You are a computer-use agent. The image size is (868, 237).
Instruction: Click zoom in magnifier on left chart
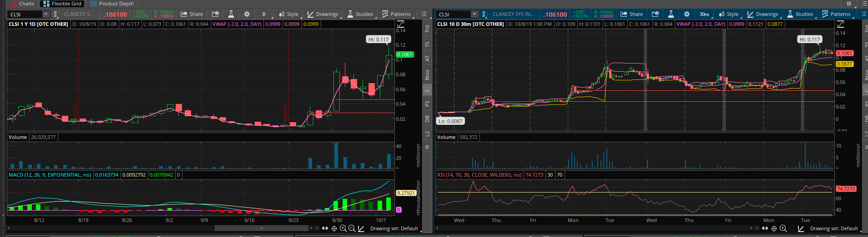point(343,228)
